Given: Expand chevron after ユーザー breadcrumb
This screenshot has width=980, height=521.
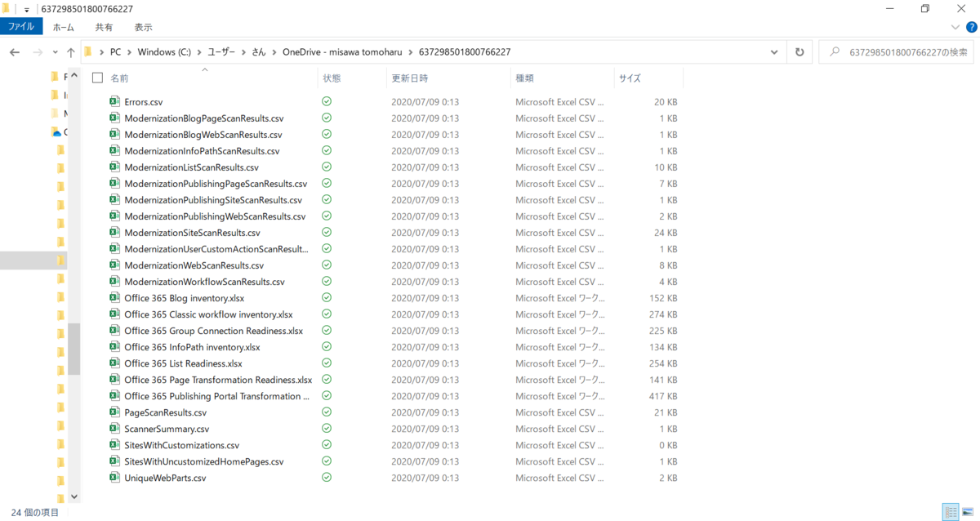Looking at the screenshot, I should pos(243,52).
